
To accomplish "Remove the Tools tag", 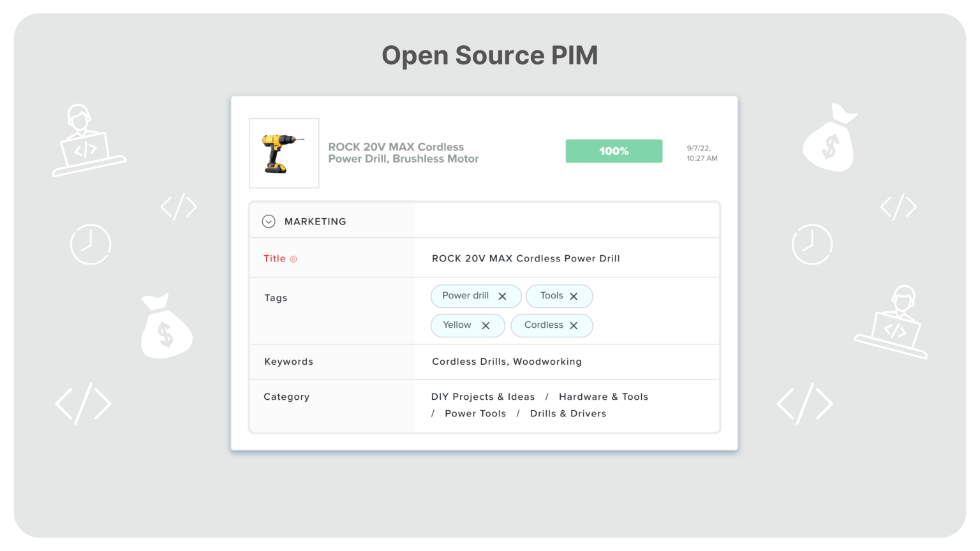I will pos(574,296).
